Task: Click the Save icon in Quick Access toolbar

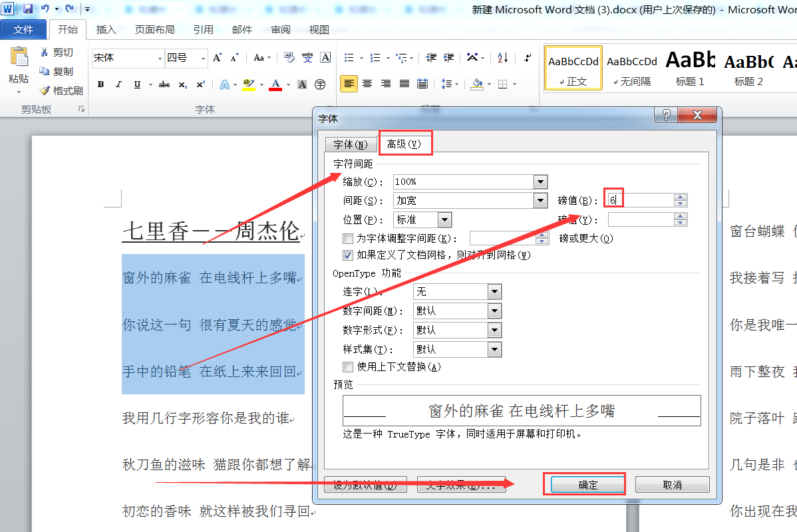Action: pos(28,9)
